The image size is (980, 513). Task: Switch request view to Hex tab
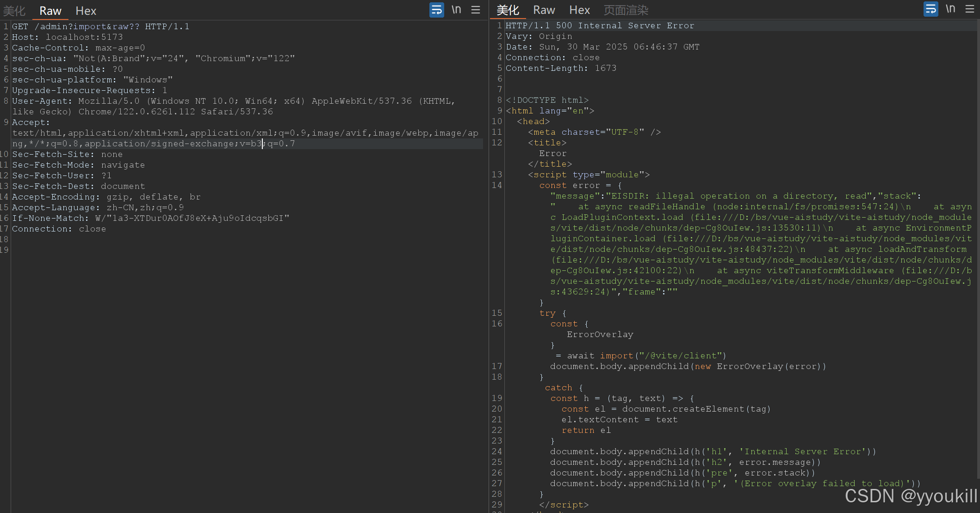tap(86, 11)
